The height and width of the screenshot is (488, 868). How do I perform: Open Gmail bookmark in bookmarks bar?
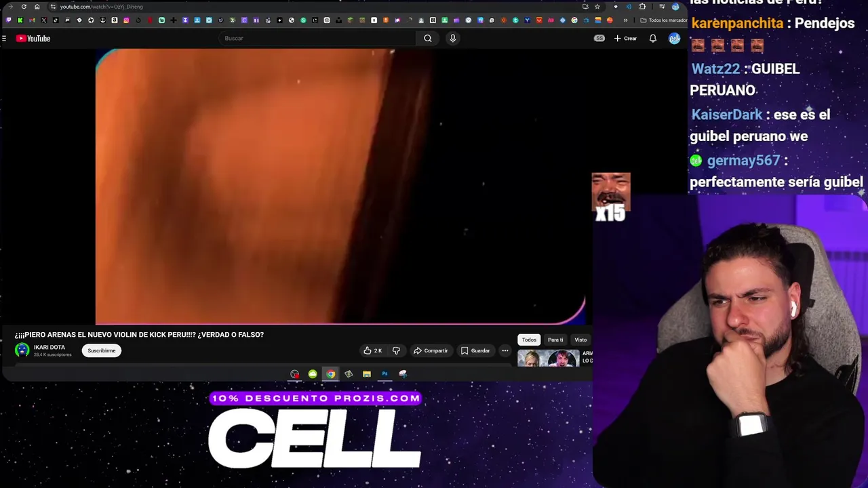32,20
